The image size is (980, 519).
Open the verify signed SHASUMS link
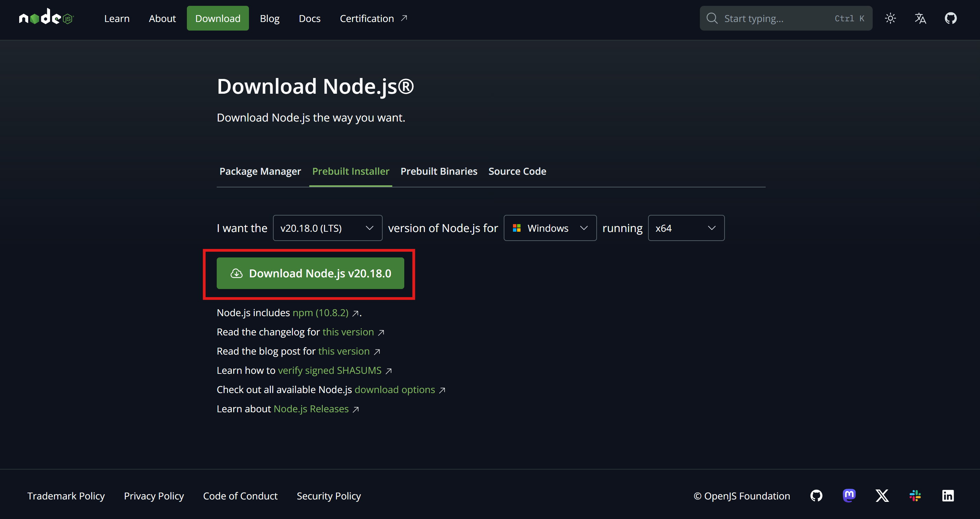330,370
